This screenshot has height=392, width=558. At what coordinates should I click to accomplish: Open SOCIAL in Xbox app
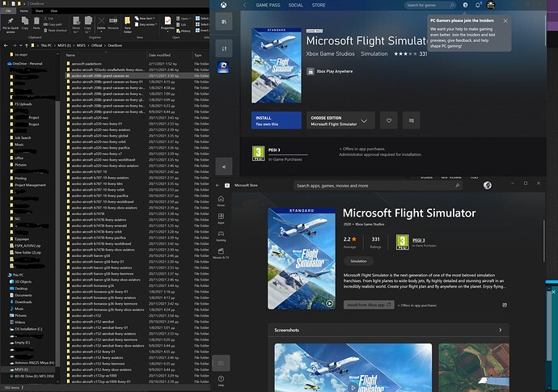coord(296,6)
